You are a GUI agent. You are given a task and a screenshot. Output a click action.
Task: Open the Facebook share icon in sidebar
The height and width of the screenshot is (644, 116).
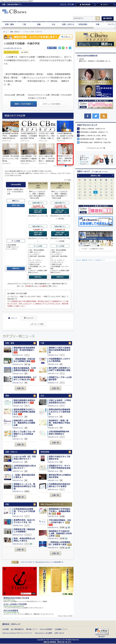pos(88,116)
